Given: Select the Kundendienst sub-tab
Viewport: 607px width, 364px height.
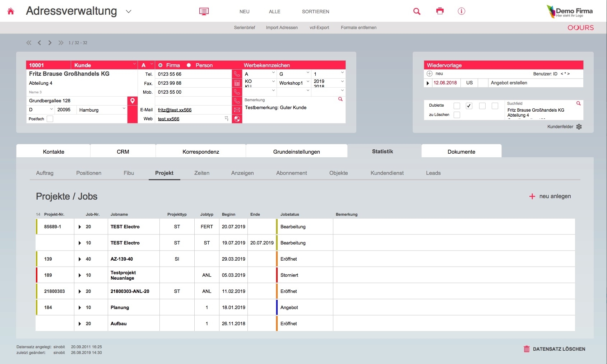Looking at the screenshot, I should point(387,173).
